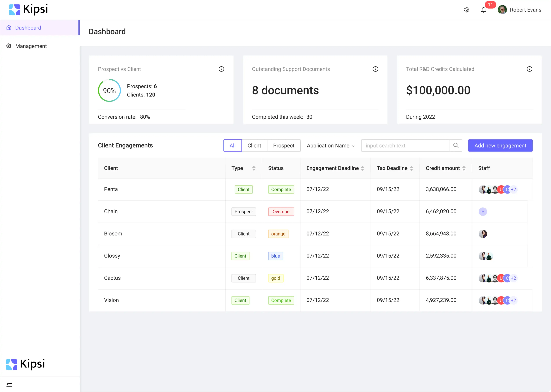The image size is (551, 392).
Task: Click Kipsi logo in top header
Action: pos(29,9)
